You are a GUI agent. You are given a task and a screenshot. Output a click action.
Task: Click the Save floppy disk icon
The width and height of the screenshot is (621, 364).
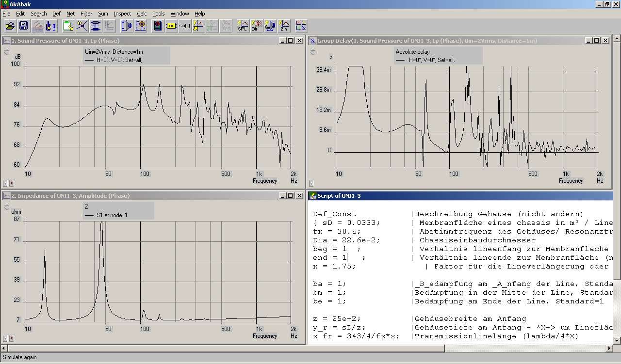coord(23,26)
